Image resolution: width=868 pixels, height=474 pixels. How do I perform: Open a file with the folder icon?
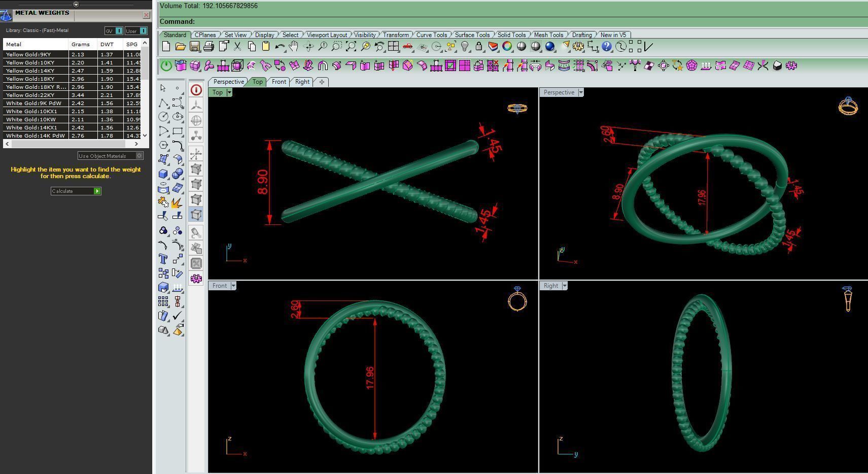click(180, 47)
